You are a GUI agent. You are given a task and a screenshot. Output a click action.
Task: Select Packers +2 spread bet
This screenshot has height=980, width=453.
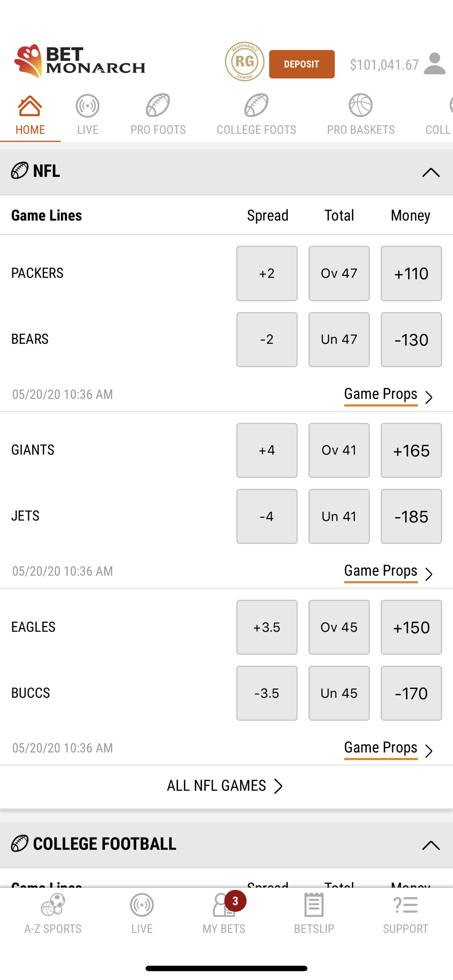(x=267, y=273)
